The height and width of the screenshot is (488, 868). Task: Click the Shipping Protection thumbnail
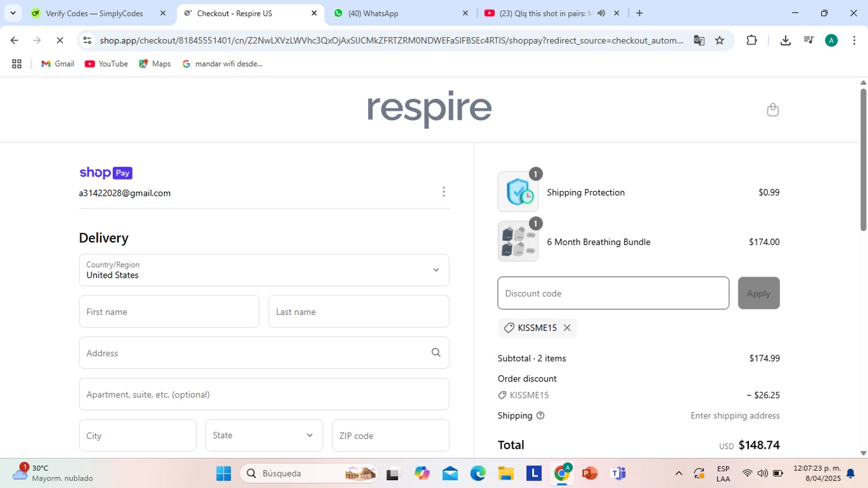[518, 192]
